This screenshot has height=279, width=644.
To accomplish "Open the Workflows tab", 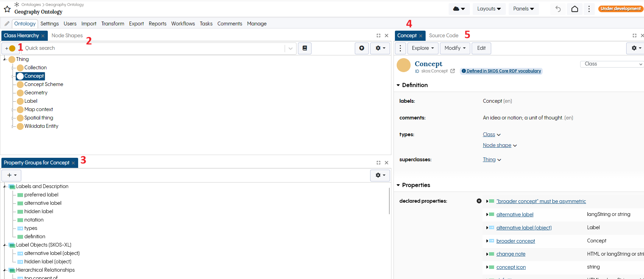I will pos(183,24).
